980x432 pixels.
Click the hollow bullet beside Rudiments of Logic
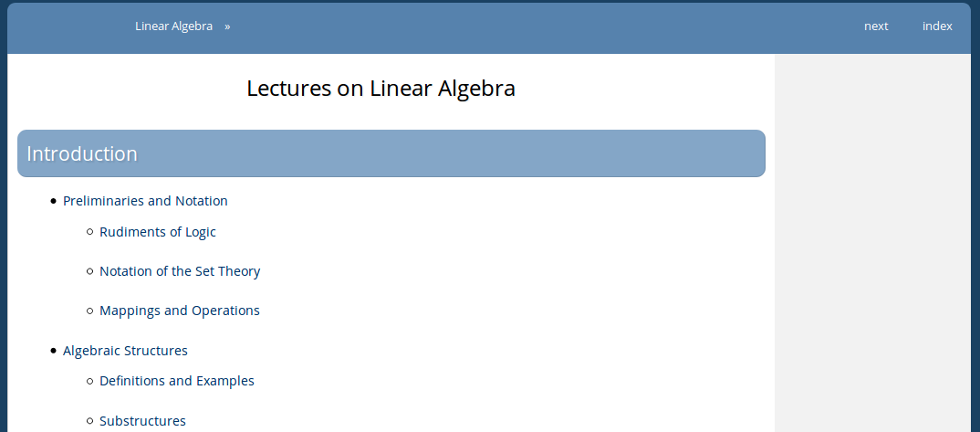click(x=90, y=233)
